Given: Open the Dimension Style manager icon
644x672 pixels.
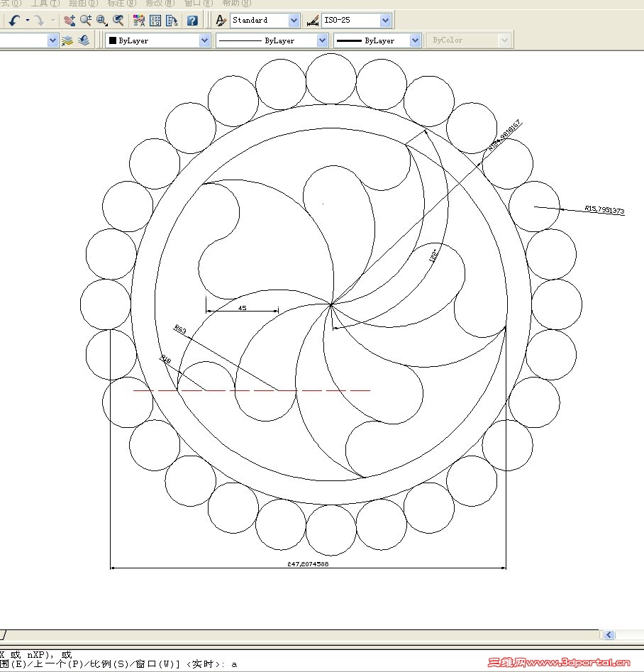Looking at the screenshot, I should [313, 20].
